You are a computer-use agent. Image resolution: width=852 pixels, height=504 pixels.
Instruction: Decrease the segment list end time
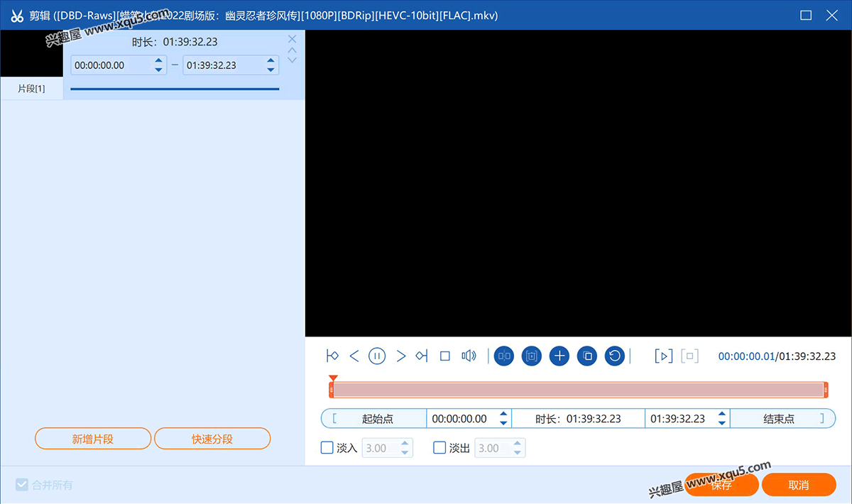pos(271,70)
